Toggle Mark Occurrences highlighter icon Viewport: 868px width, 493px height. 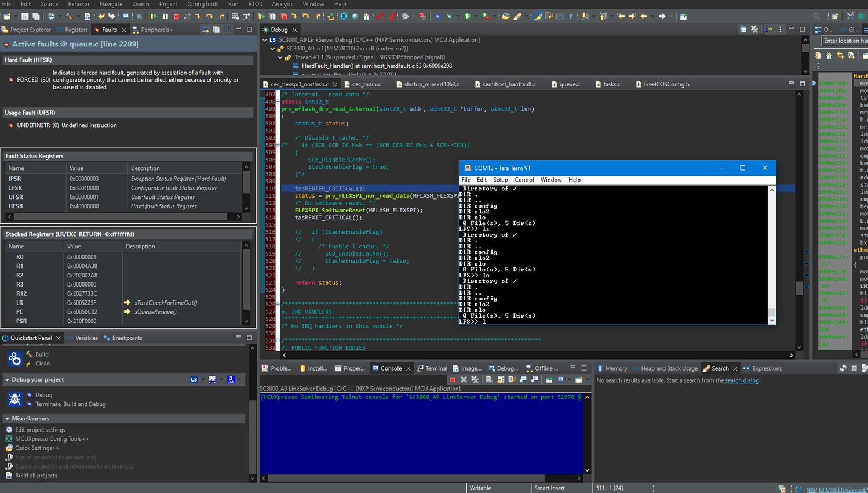click(x=538, y=16)
